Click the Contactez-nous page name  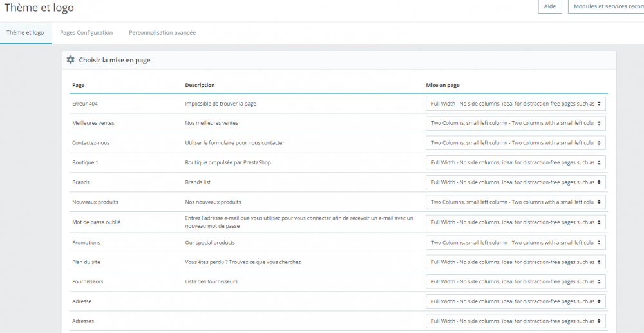click(91, 143)
